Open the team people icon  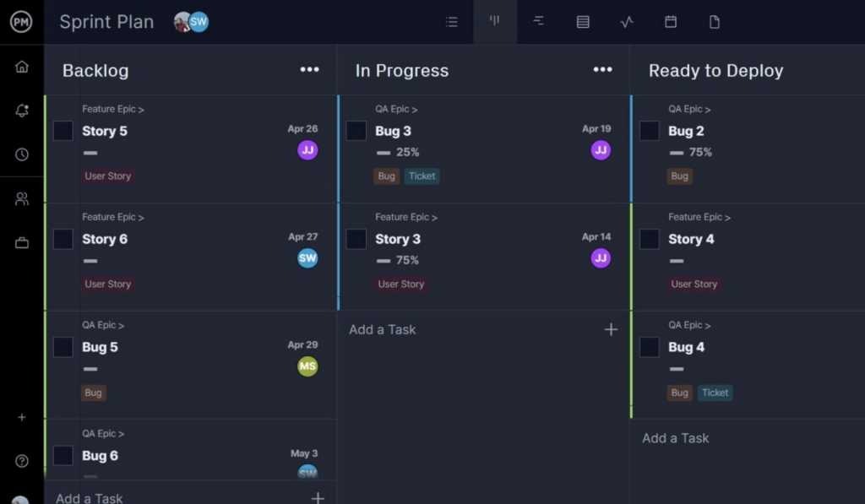pos(21,198)
